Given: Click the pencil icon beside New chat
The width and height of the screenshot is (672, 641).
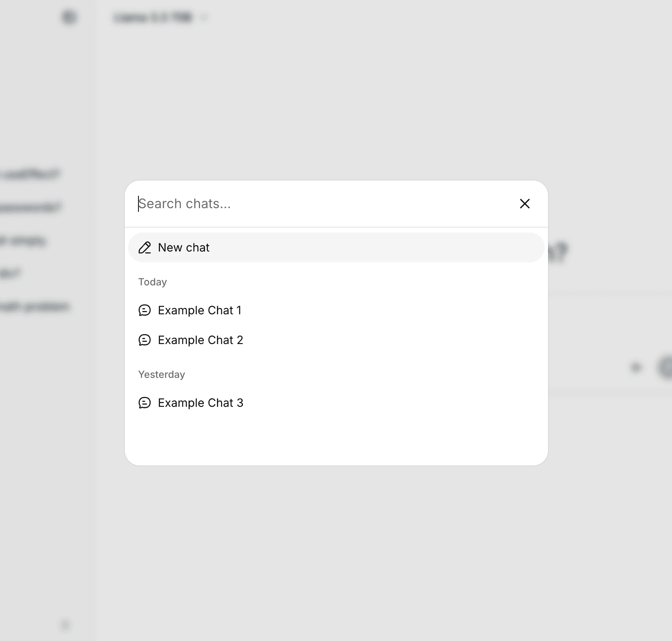Looking at the screenshot, I should click(145, 247).
